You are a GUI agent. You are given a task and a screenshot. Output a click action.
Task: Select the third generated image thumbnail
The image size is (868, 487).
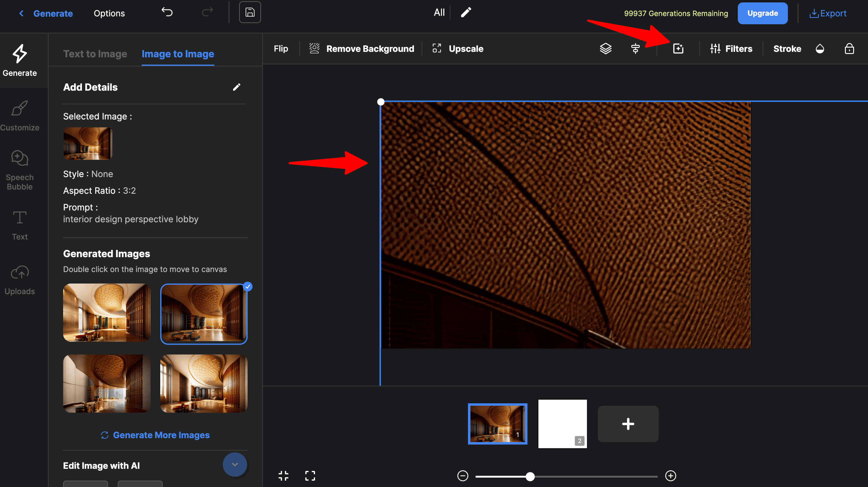pos(107,383)
